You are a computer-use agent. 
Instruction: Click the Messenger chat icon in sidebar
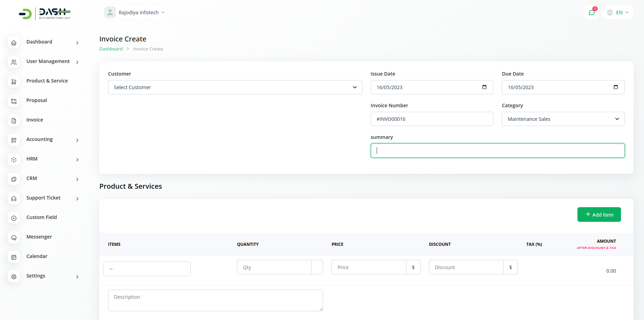(14, 238)
